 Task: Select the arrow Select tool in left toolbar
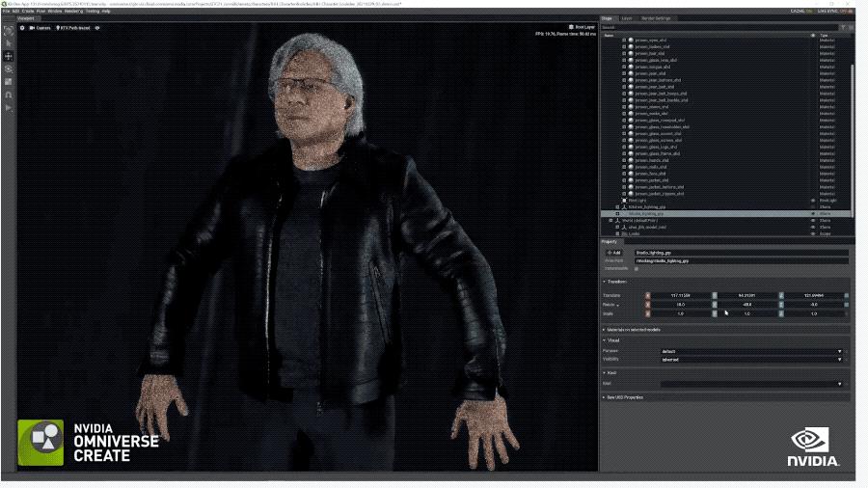pos(9,43)
